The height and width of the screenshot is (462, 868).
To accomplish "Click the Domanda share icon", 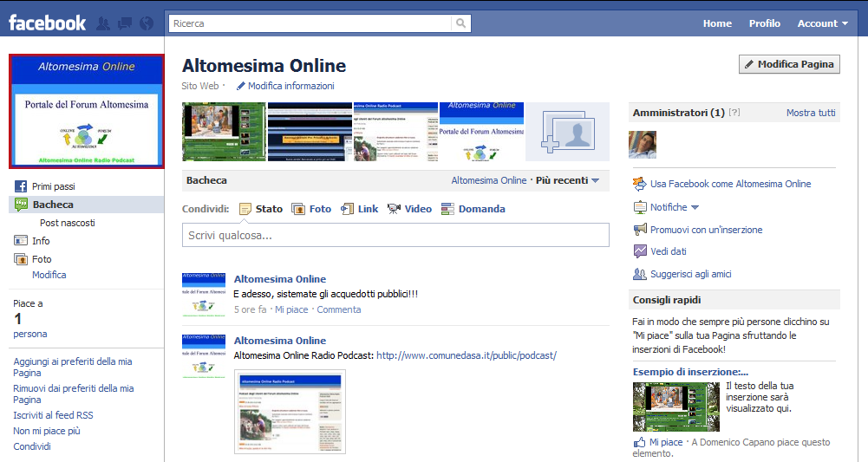I will [x=447, y=209].
